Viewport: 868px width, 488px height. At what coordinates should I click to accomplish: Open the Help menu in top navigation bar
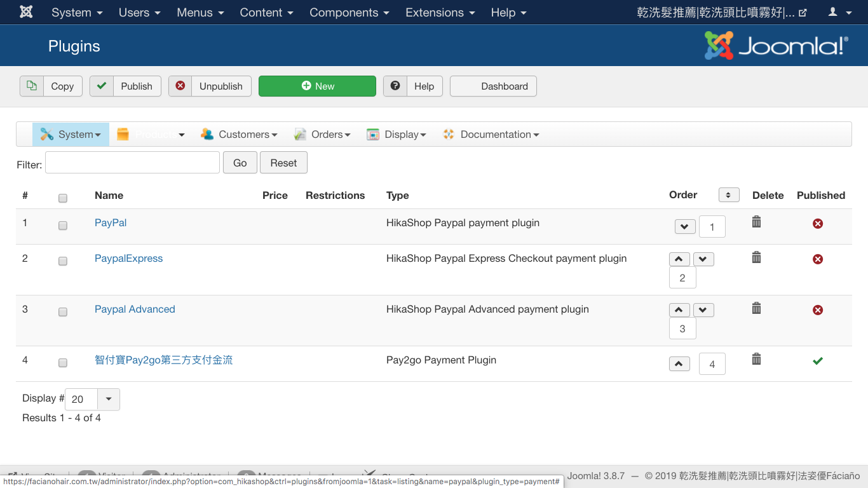(508, 12)
